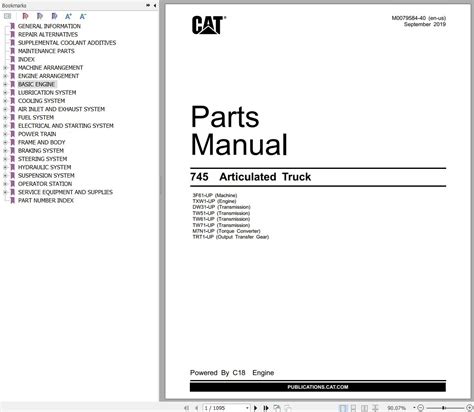Expand the MACHINE ARRANGEMENT bookmark node
This screenshot has height=412, width=474.
coord(5,68)
